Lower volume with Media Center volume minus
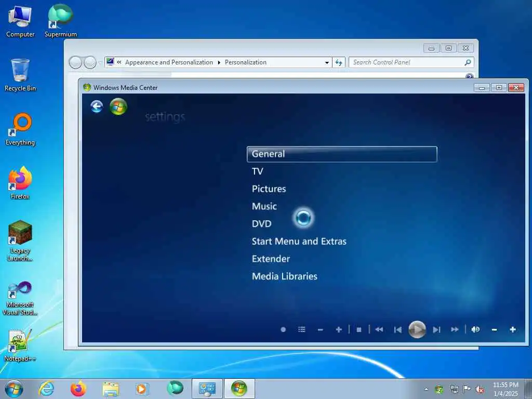The height and width of the screenshot is (399, 532). [495, 329]
